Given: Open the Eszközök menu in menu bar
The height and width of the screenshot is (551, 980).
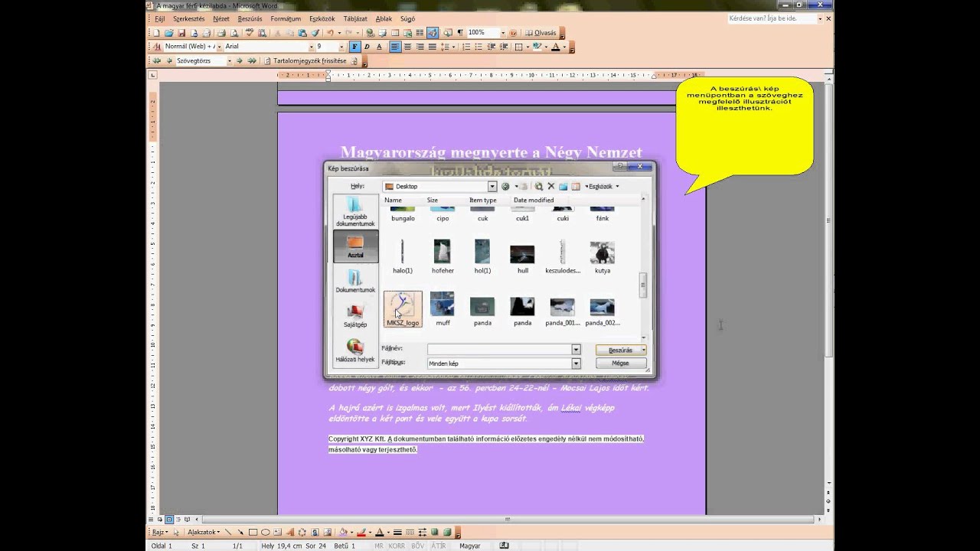Looking at the screenshot, I should tap(322, 18).
